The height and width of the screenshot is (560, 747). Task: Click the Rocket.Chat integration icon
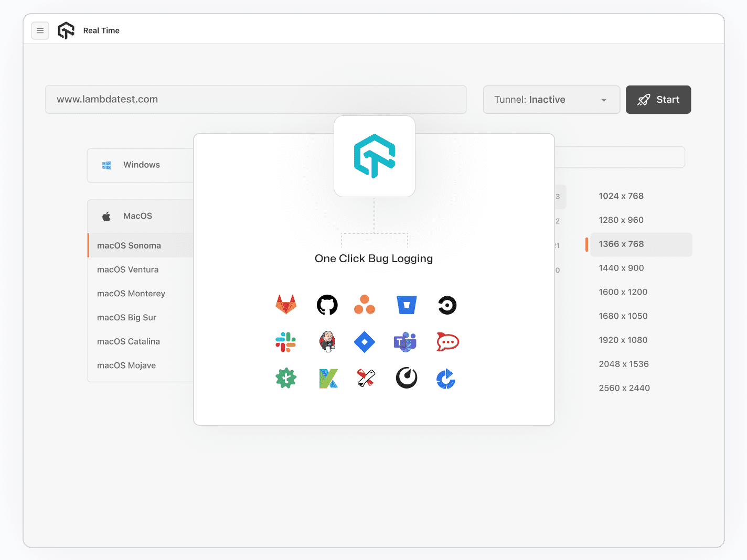pyautogui.click(x=447, y=341)
